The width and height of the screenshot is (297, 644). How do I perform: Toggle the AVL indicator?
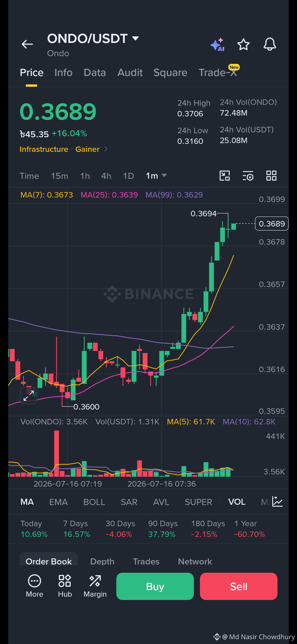pos(161,502)
